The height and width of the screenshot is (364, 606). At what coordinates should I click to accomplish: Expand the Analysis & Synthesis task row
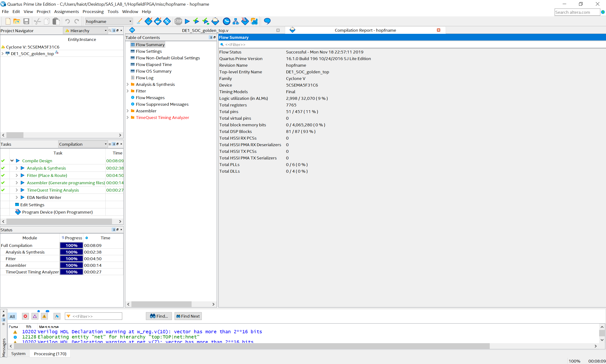17,168
